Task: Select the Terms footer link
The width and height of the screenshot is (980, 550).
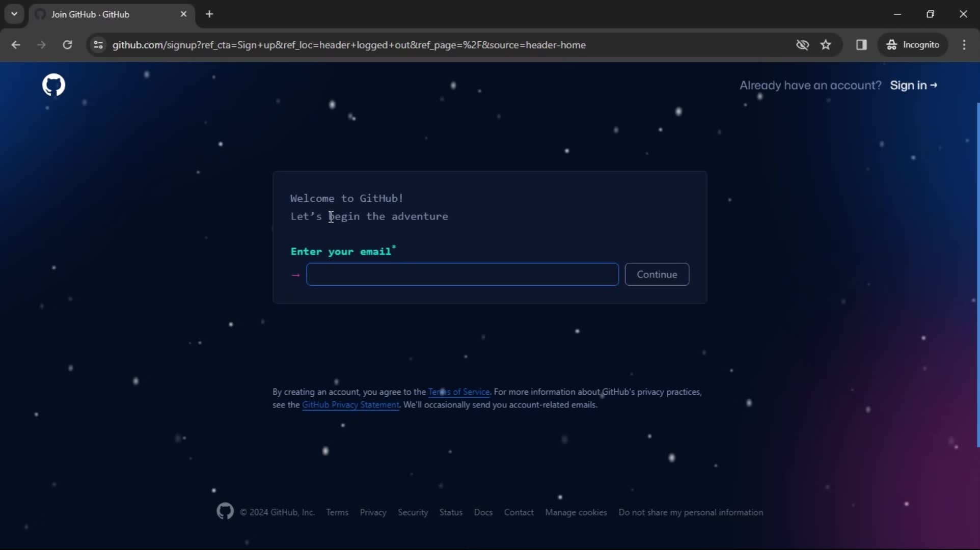Action: (x=337, y=512)
